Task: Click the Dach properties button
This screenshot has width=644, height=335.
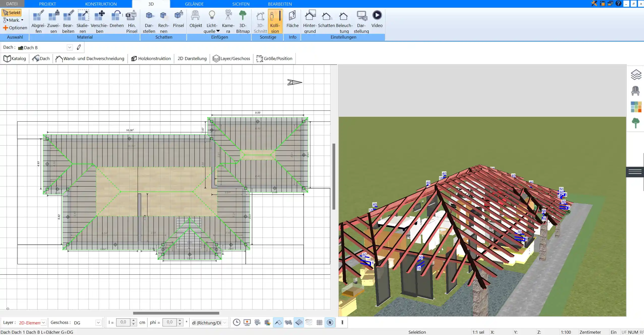Action: [x=41, y=59]
